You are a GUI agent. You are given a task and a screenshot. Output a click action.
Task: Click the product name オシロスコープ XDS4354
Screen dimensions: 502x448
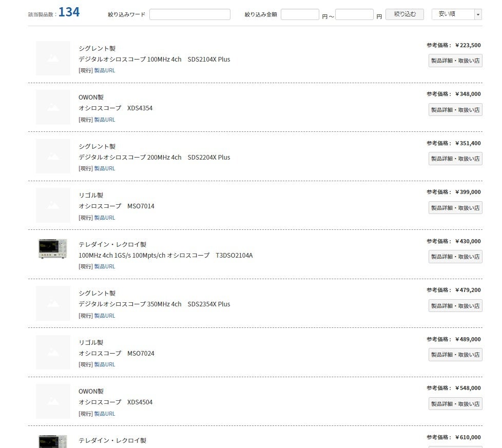coord(115,108)
